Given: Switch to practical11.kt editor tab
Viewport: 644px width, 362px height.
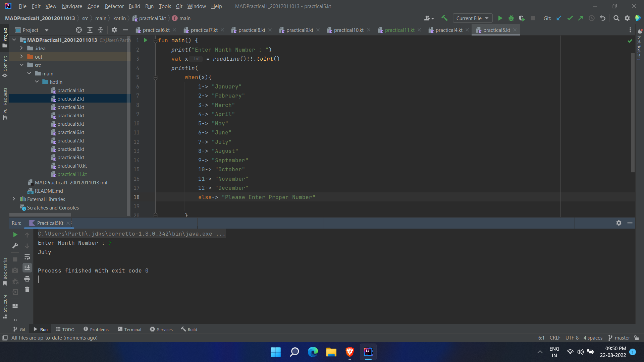Looking at the screenshot, I should coord(399,30).
